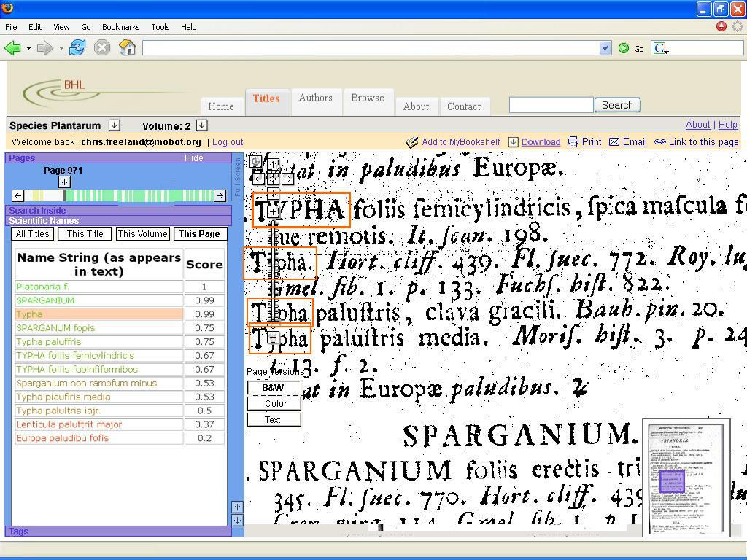Go to next page with right arrow

point(220,195)
